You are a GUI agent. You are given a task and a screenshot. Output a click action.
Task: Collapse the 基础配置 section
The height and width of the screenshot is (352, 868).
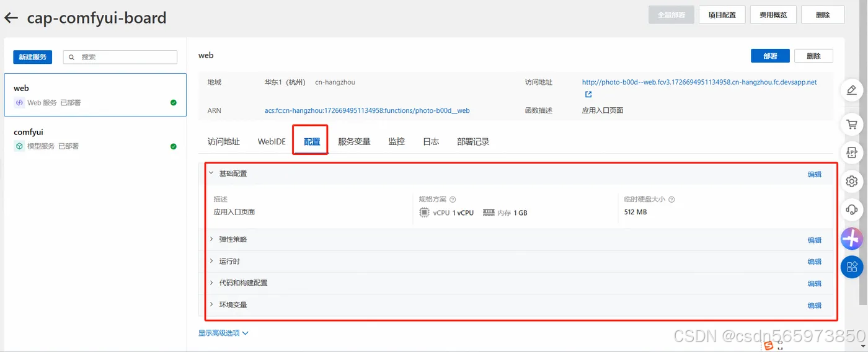pos(211,174)
